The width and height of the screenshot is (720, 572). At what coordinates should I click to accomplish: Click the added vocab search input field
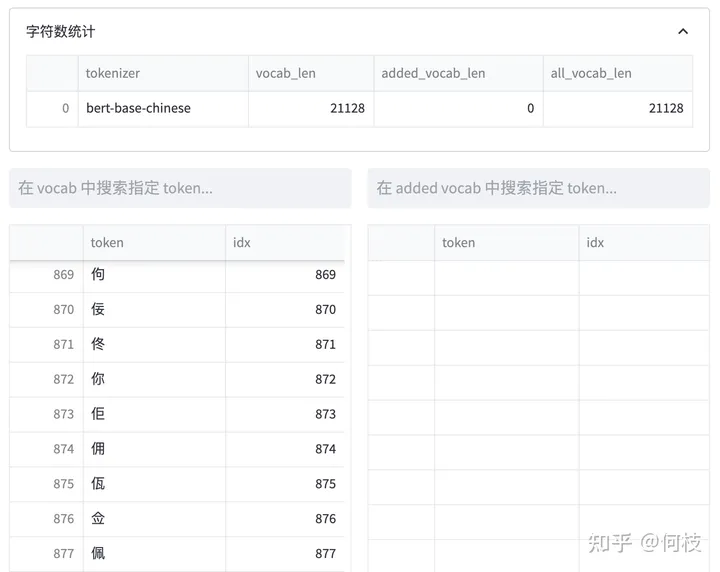pyautogui.click(x=539, y=188)
